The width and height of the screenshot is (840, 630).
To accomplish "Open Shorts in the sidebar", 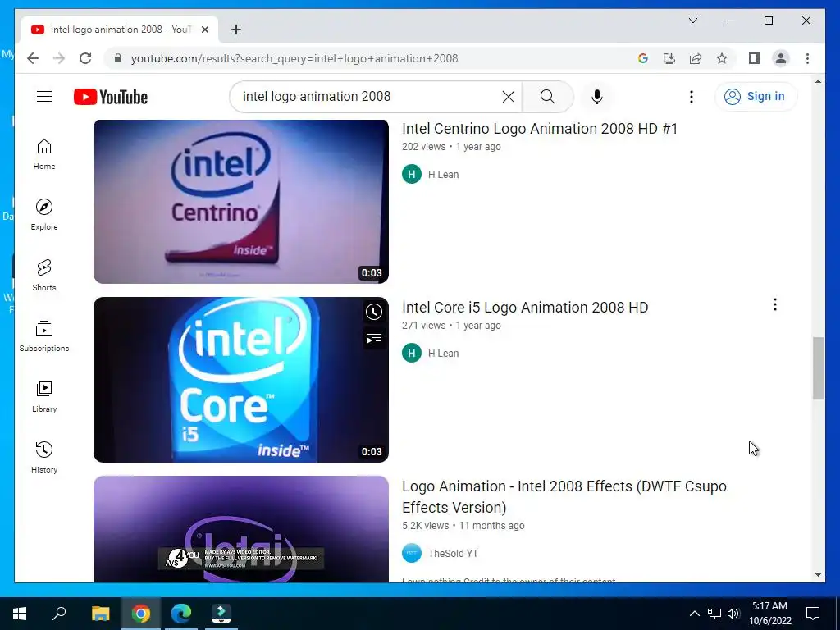I will [44, 276].
